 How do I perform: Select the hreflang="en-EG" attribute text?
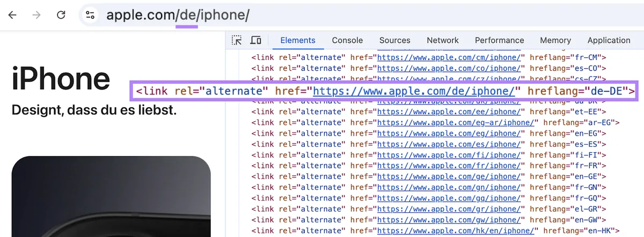click(566, 133)
